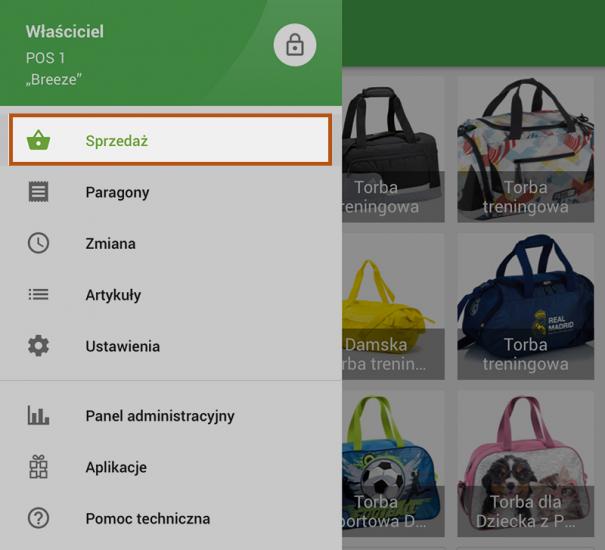Click the clock icon beside Zmiana
605x550 pixels.
[x=38, y=243]
